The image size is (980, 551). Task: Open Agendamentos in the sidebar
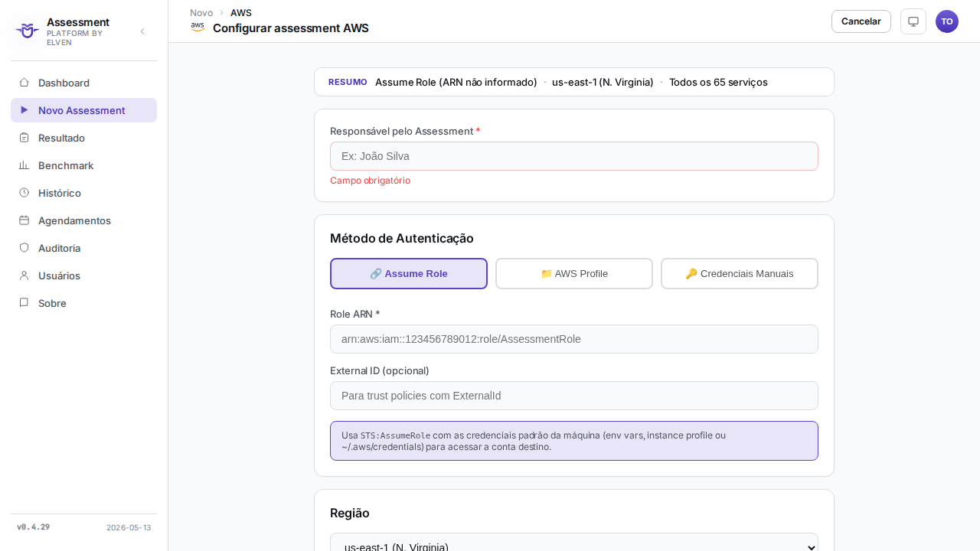click(83, 220)
